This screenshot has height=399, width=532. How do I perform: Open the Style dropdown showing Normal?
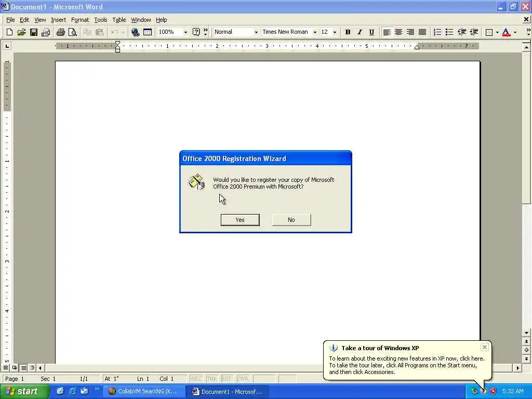tap(256, 32)
